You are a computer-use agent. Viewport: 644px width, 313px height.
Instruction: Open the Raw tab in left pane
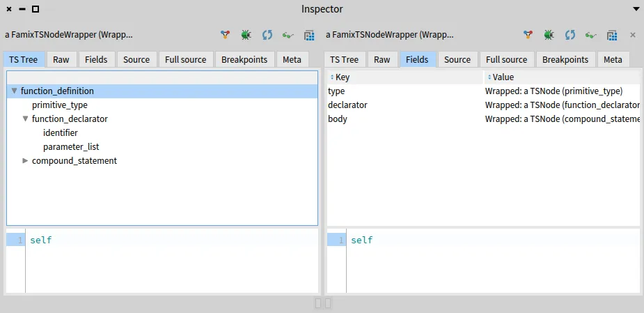pos(61,60)
